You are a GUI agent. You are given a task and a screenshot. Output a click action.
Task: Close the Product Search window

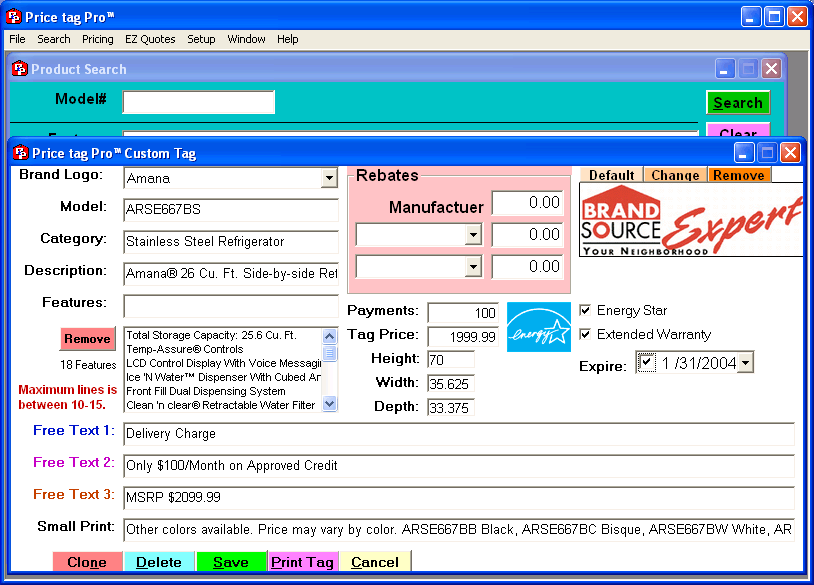771,69
